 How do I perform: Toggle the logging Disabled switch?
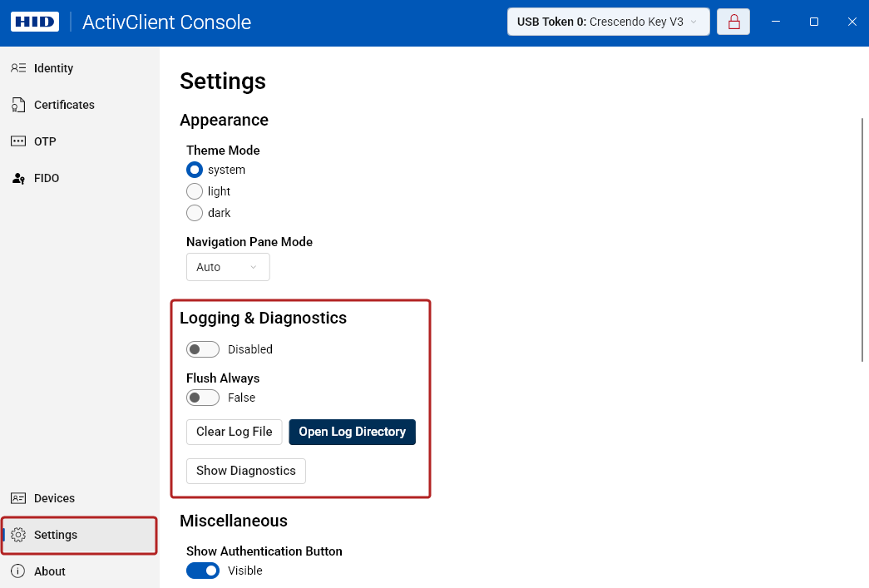(203, 349)
